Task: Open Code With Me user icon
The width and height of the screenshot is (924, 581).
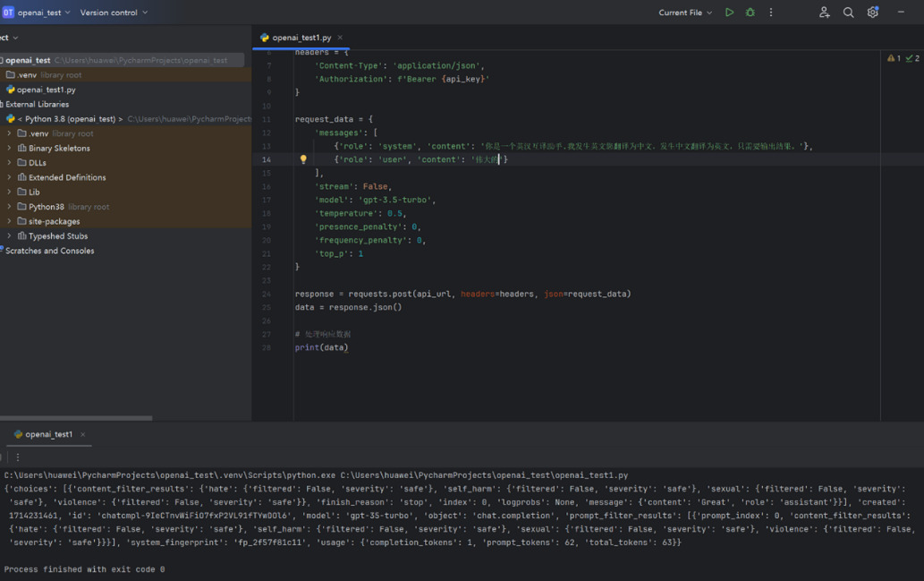Action: [x=825, y=13]
